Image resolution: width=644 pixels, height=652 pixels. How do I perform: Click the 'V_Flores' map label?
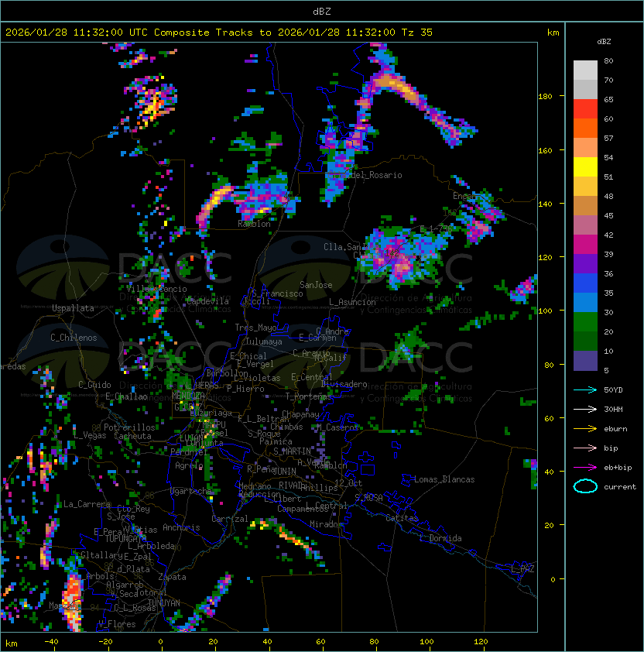tap(117, 624)
